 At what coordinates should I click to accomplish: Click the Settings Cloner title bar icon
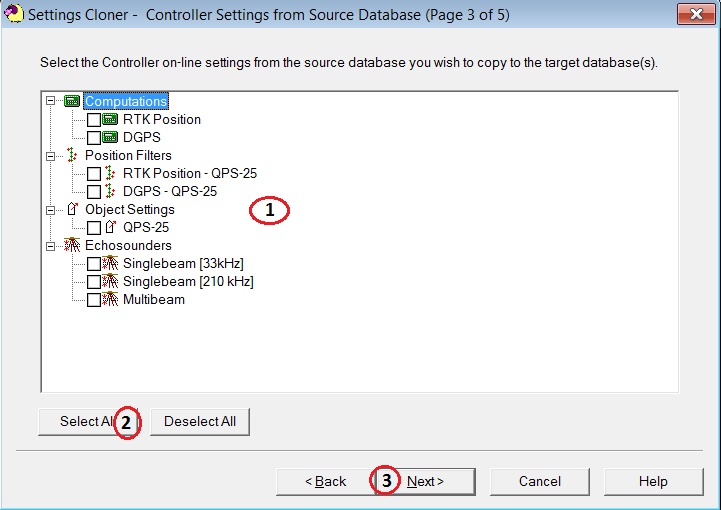click(13, 15)
